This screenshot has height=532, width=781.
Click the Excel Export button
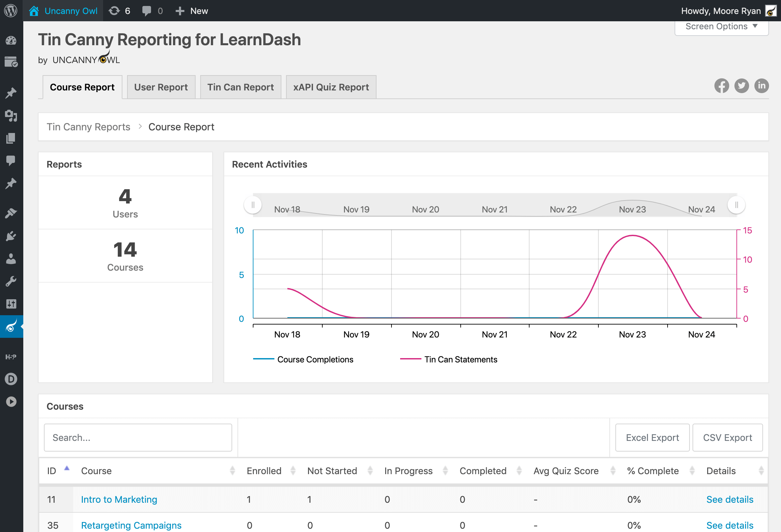pos(652,438)
